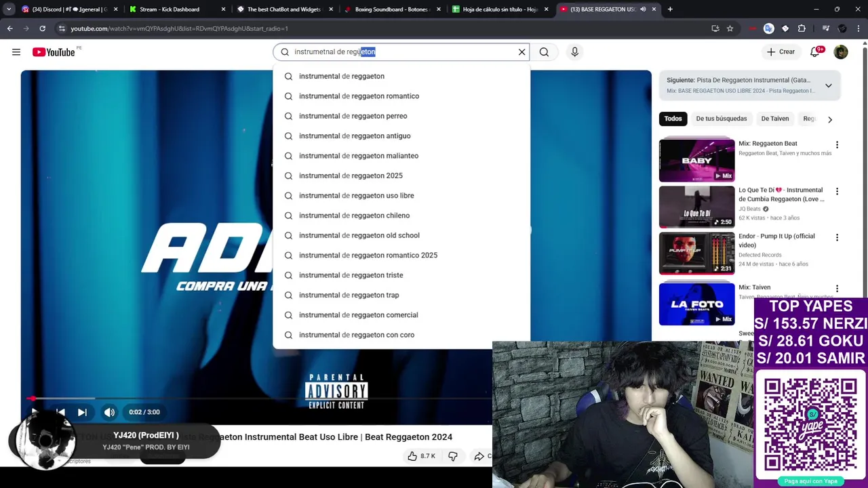
Task: Open Endor - Pump It Up title link
Action: click(x=776, y=241)
